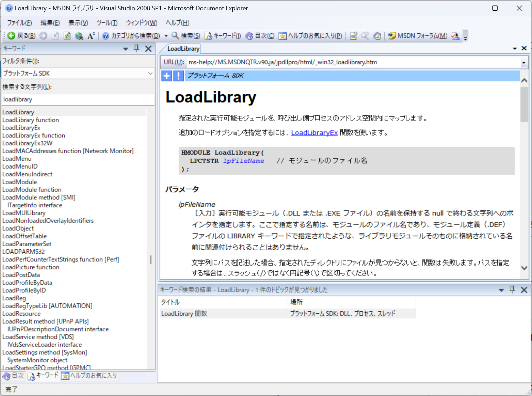Open the プラットフォーム SDK filter dropdown
532x396 pixels.
pyautogui.click(x=150, y=73)
